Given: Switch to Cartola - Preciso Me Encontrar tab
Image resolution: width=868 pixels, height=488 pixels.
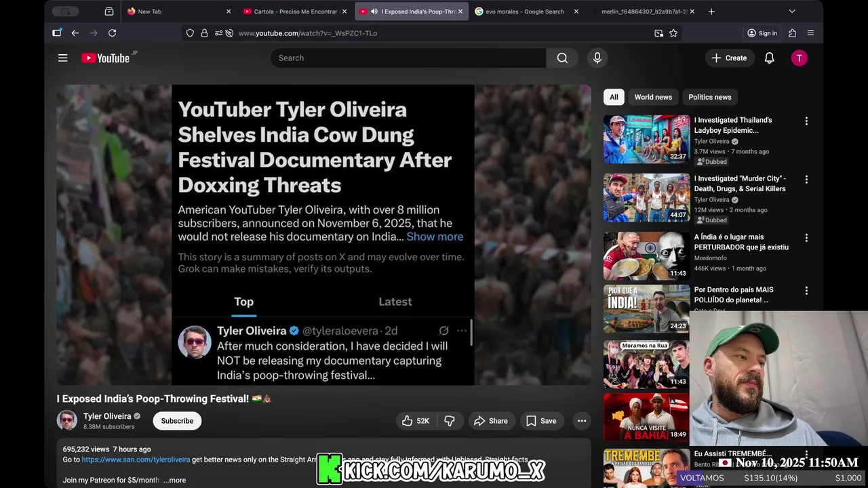Looking at the screenshot, I should 294,12.
